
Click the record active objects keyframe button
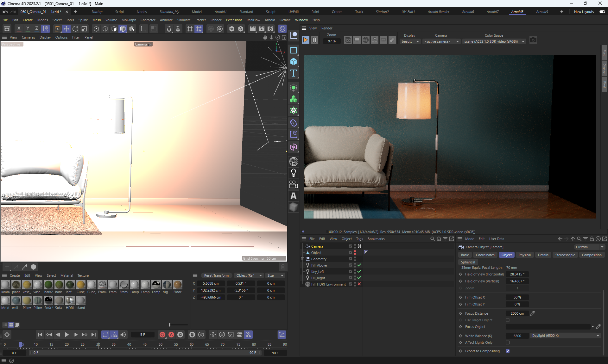[162, 335]
